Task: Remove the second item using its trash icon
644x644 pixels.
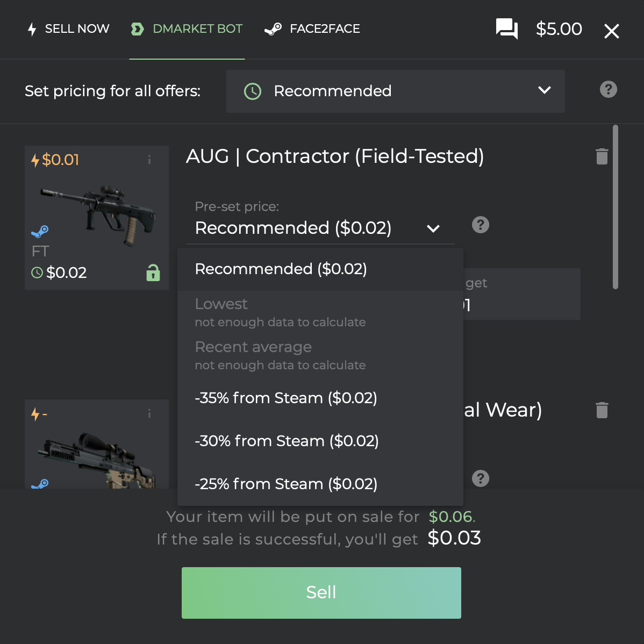Action: point(602,410)
